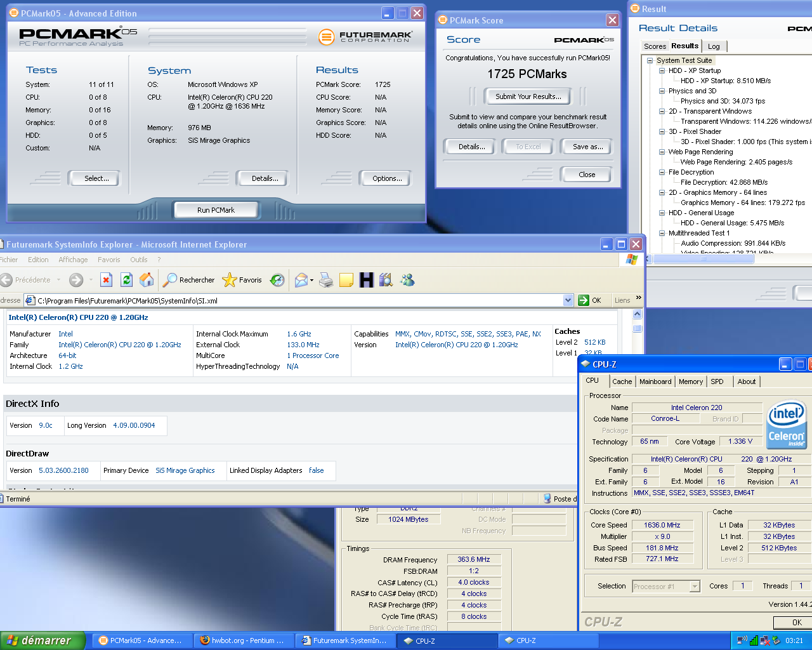Screen dimensions: 812x650
Task: Click the Mail envelope icon in IE toolbar
Action: [x=301, y=280]
